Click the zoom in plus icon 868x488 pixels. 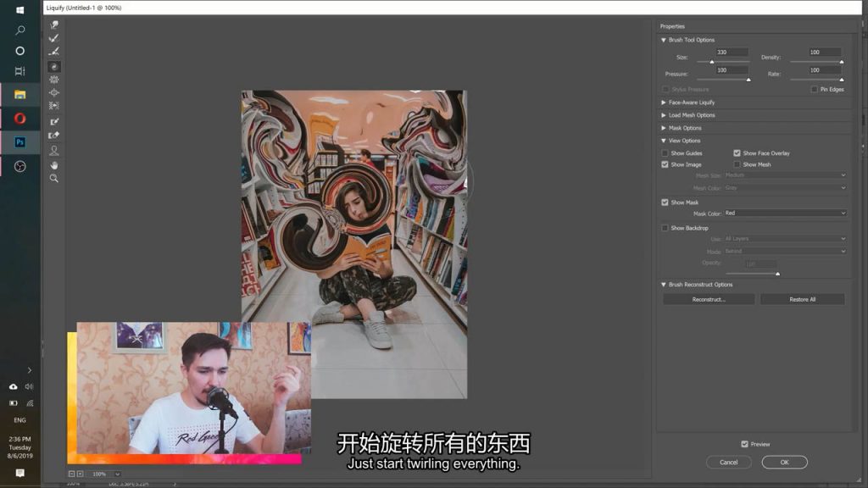pos(81,474)
